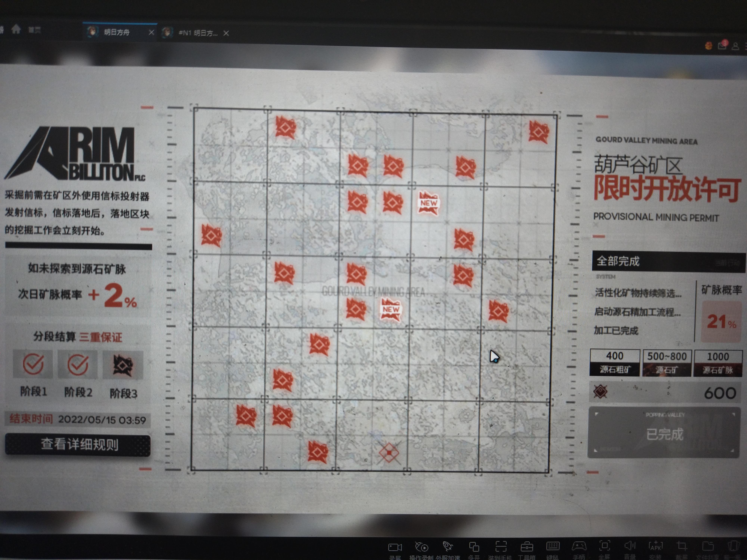
Task: Click the 启动源石精加工流程... log line
Action: (x=637, y=312)
